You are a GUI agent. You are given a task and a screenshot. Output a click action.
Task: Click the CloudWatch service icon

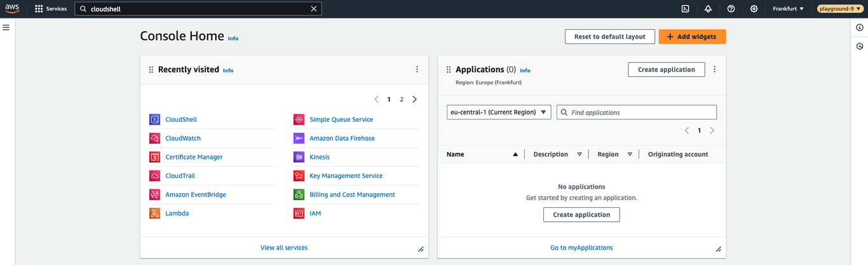[154, 138]
